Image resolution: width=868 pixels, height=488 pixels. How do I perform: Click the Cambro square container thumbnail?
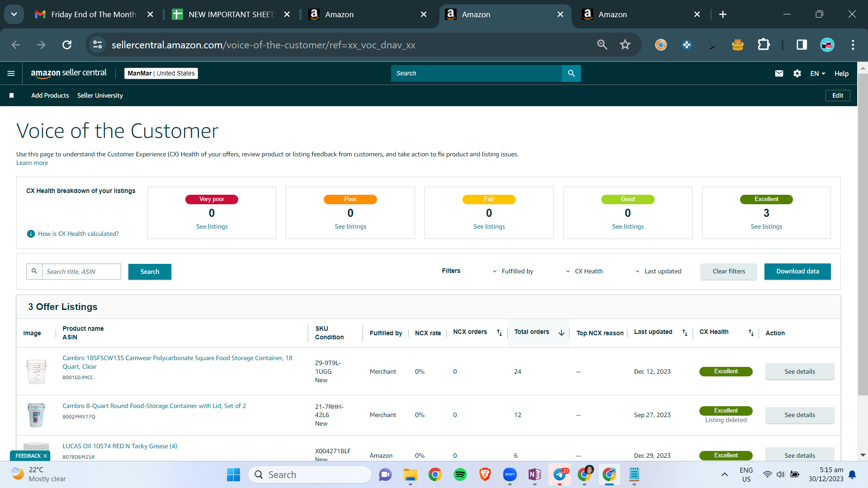pos(36,371)
